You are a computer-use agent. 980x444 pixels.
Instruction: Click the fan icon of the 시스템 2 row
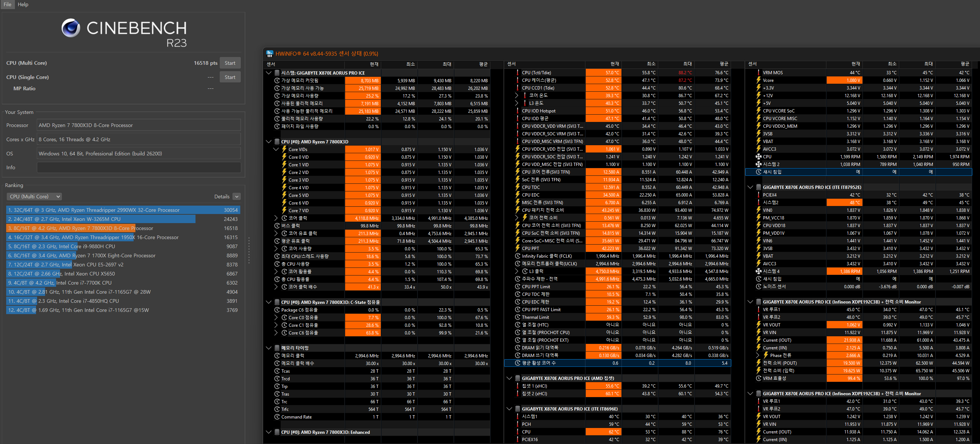[758, 164]
